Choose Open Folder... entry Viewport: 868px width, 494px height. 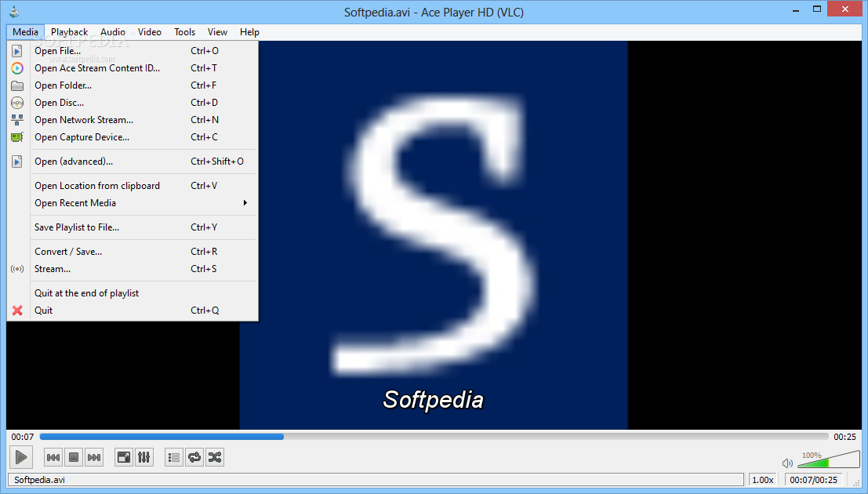(133, 85)
